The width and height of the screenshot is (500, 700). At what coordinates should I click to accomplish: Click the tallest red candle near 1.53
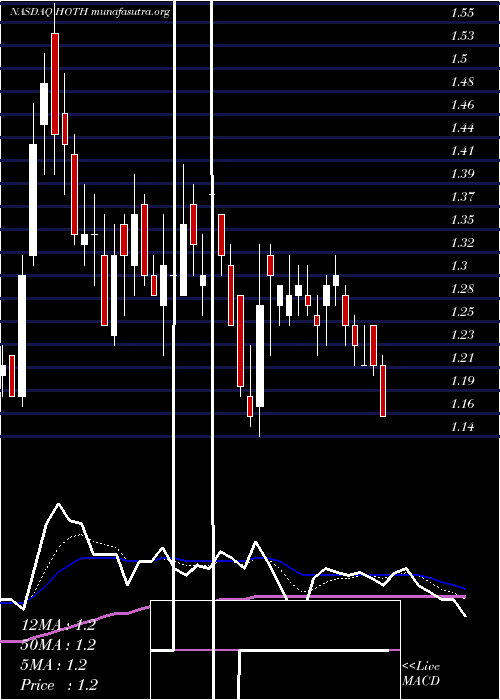click(x=55, y=84)
